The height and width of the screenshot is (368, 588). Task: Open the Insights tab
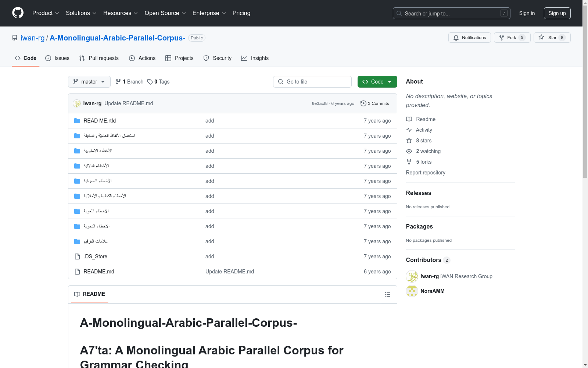tap(255, 58)
